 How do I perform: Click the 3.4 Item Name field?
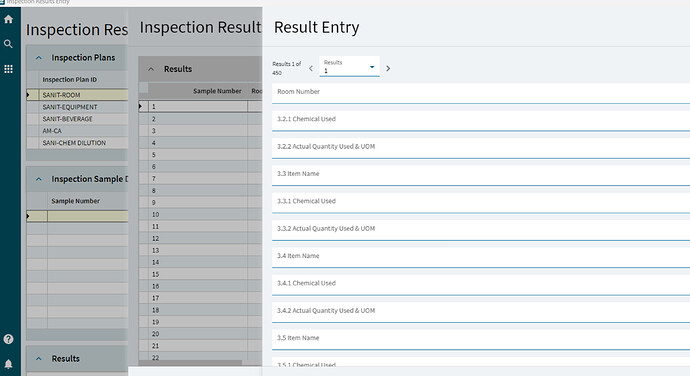tap(481, 258)
